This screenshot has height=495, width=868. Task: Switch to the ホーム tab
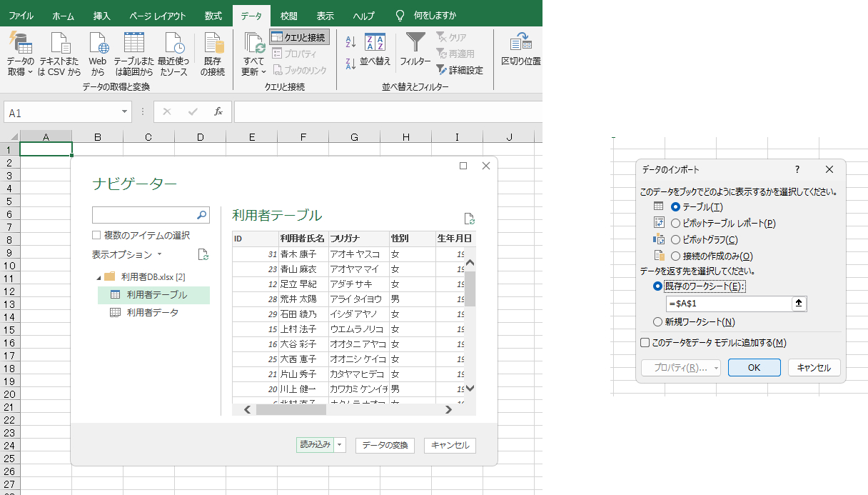coord(63,16)
